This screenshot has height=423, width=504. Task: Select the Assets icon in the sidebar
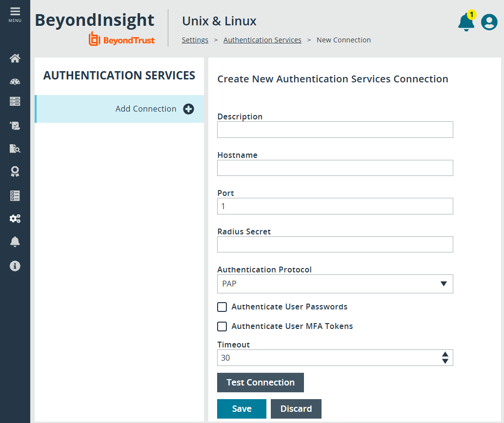(x=15, y=101)
